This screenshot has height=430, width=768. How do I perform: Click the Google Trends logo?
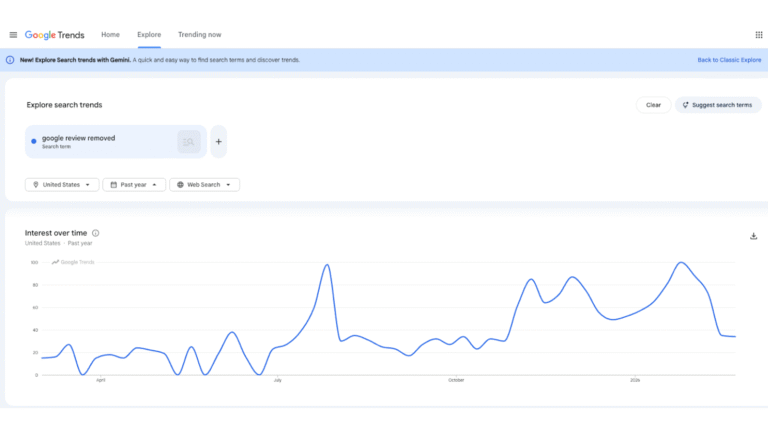tap(54, 35)
